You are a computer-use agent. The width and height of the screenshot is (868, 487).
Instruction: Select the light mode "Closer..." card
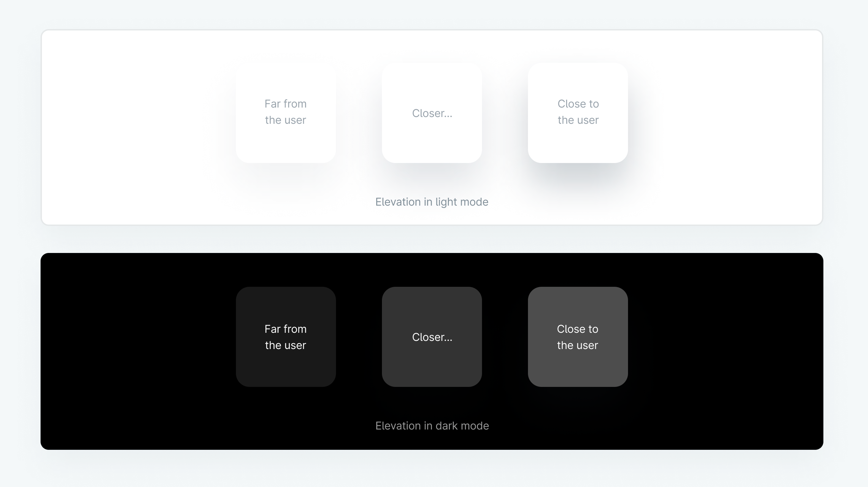(432, 113)
